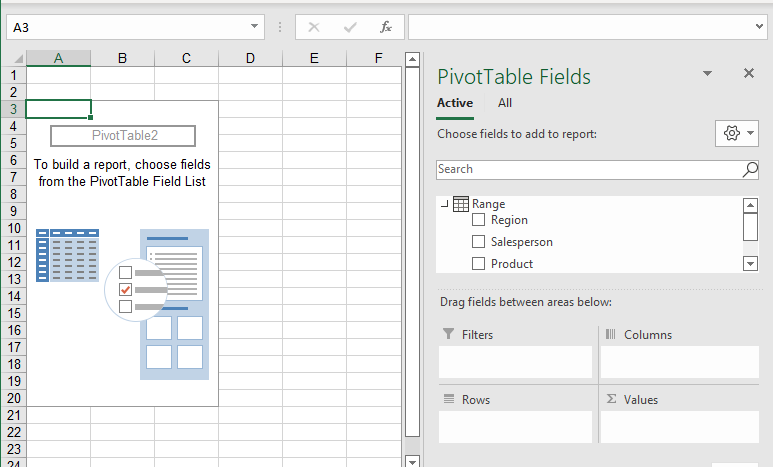Image resolution: width=773 pixels, height=467 pixels.
Task: Click in the Search fields box
Action: 588,170
